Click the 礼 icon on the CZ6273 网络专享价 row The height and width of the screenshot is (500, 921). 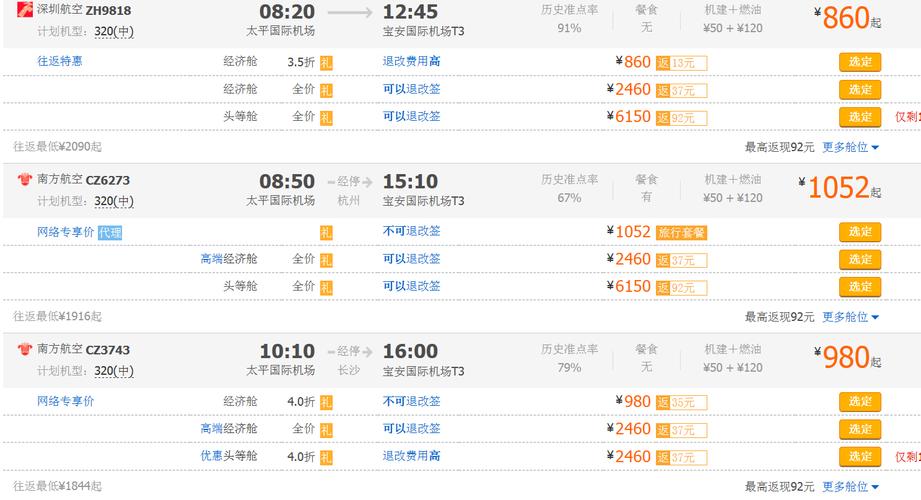(x=326, y=233)
